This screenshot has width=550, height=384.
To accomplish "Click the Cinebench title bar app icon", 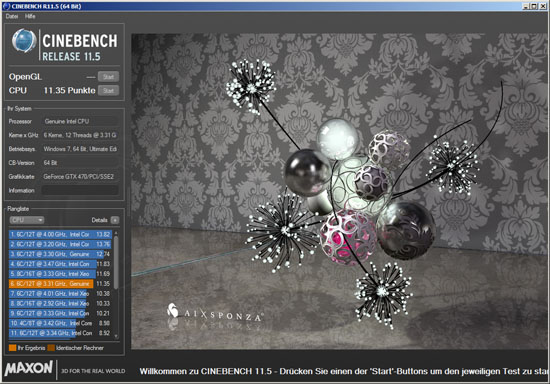I will coord(6,6).
